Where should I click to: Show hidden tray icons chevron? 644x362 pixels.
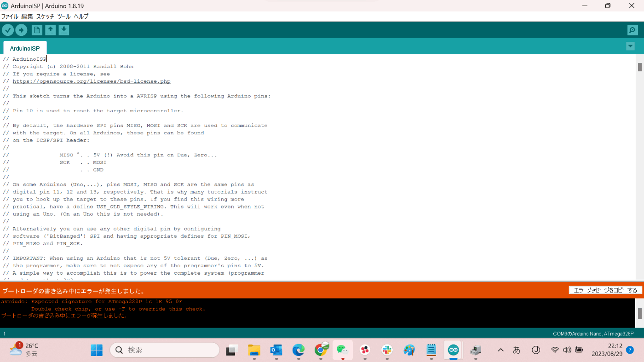coord(500,350)
